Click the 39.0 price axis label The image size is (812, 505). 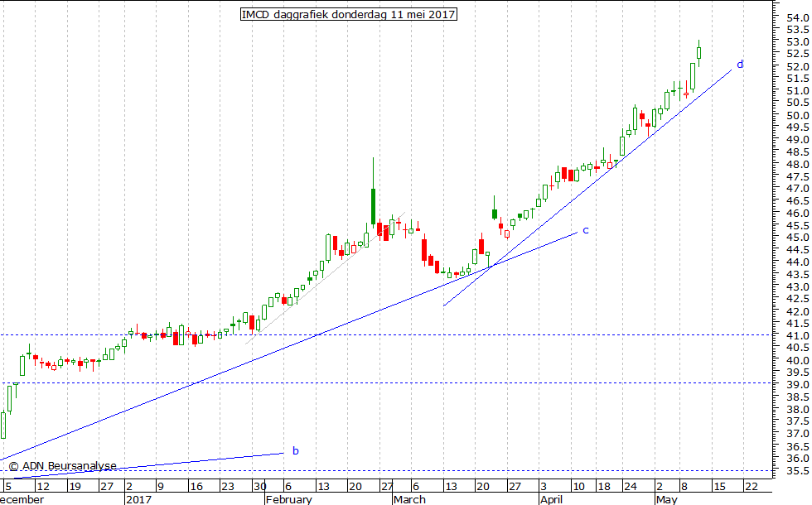797,385
